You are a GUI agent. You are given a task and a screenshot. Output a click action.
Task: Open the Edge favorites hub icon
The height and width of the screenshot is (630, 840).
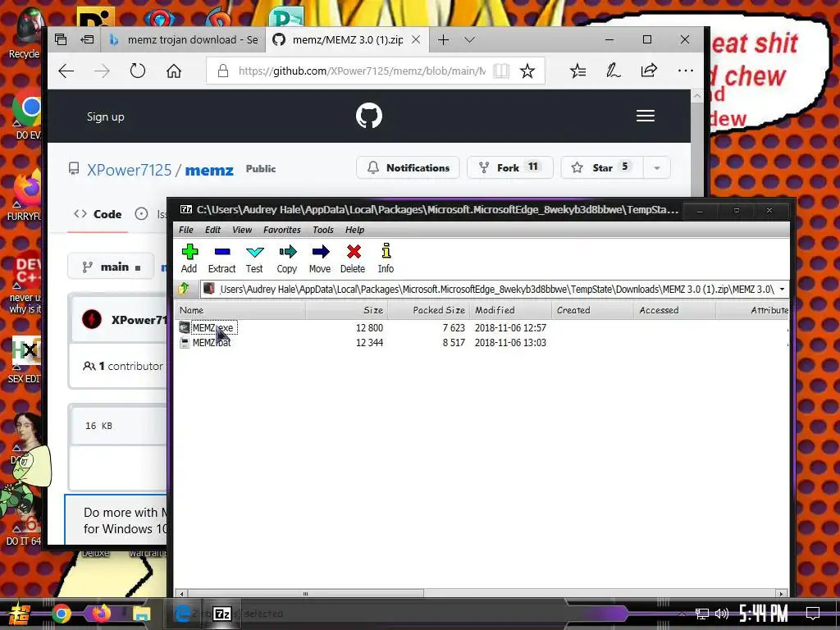tap(577, 71)
